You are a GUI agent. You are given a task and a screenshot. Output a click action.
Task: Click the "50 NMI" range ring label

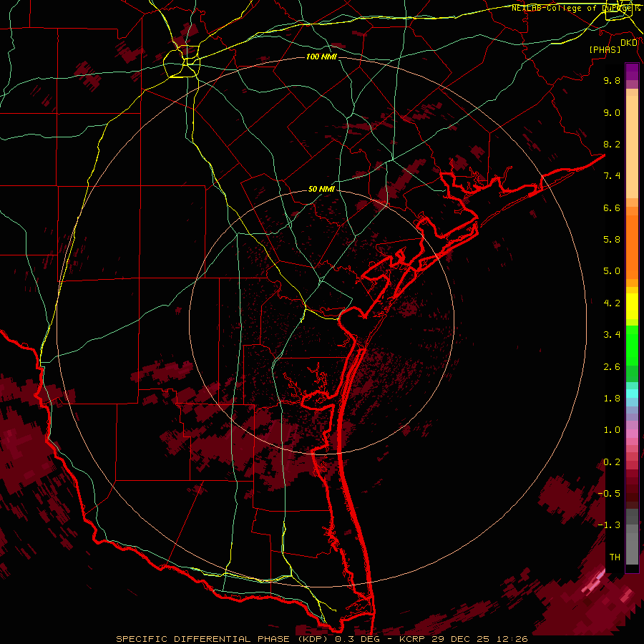click(x=321, y=189)
